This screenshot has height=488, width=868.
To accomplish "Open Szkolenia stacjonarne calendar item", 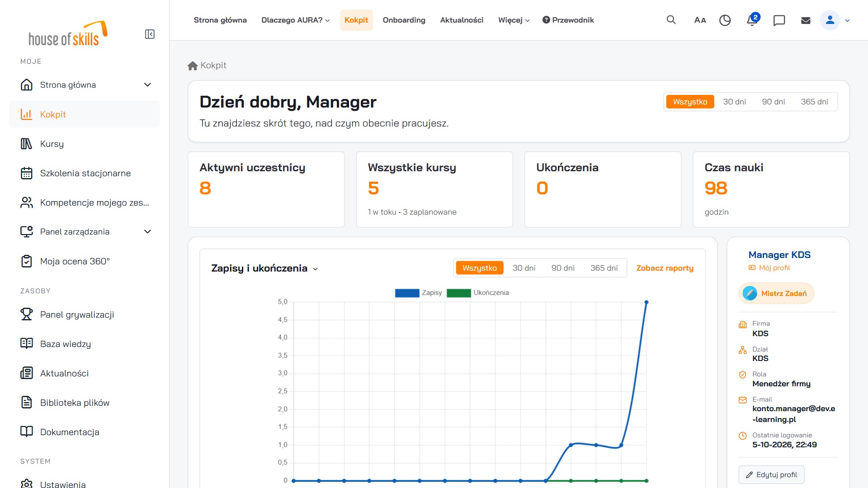I will pos(85,173).
